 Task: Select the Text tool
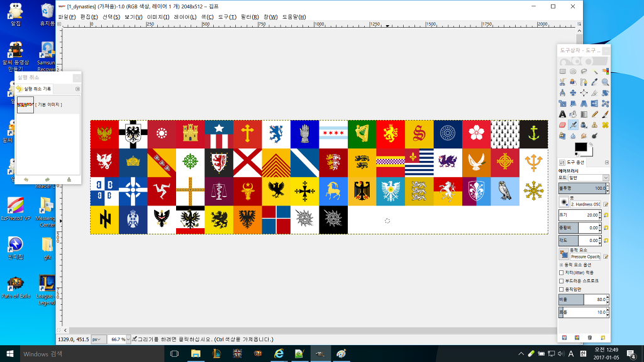tap(563, 114)
